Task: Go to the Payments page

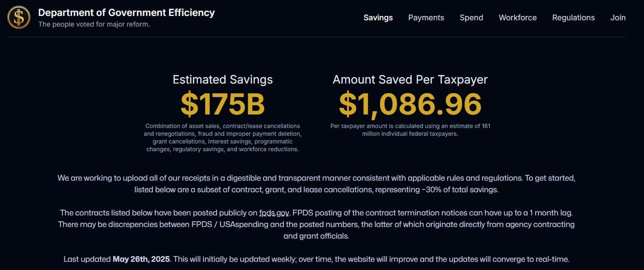Action: coord(426,17)
